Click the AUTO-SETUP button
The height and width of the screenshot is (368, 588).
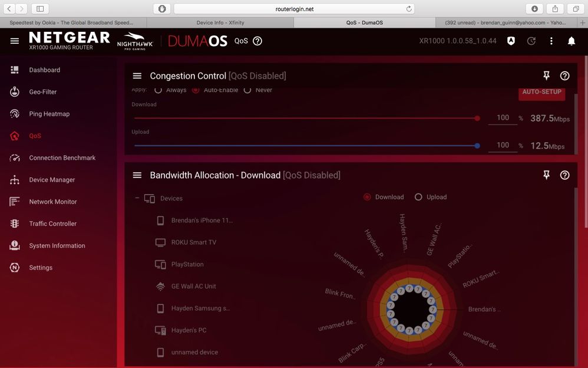541,93
